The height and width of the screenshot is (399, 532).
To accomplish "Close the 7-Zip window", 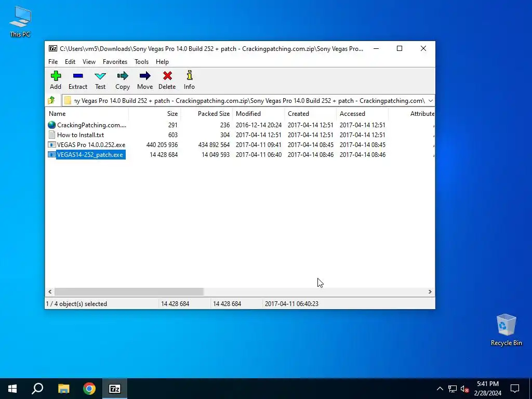I will [423, 48].
